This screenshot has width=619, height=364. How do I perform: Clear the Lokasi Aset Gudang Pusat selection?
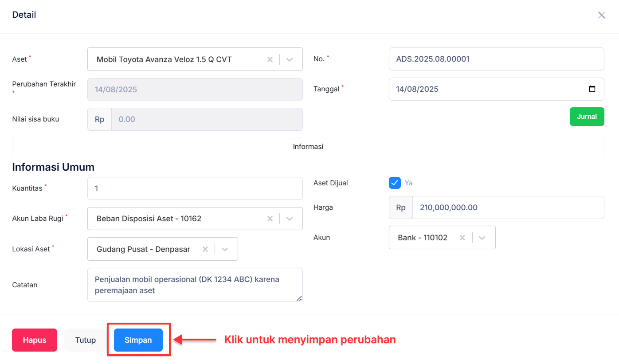[205, 249]
